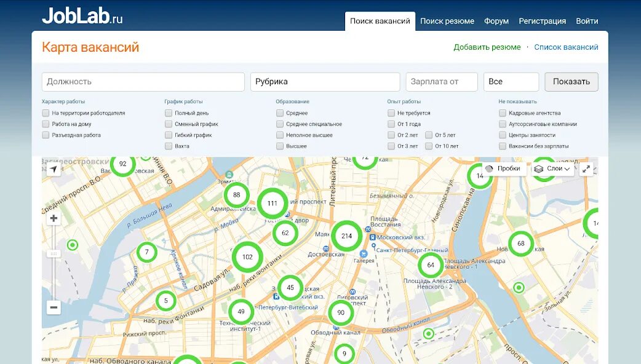This screenshot has width=641, height=364.
Task: Click 'Войти' to log in
Action: click(587, 21)
